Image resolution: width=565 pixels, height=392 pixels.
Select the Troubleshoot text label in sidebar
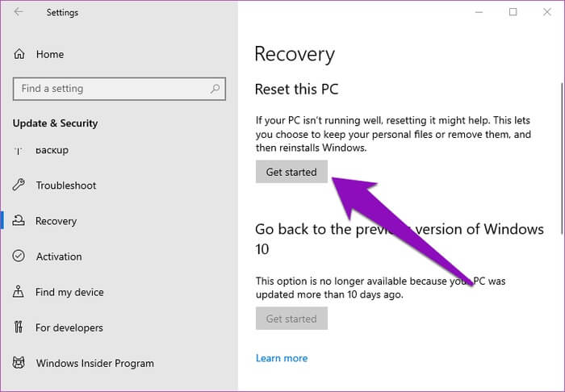pyautogui.click(x=66, y=186)
